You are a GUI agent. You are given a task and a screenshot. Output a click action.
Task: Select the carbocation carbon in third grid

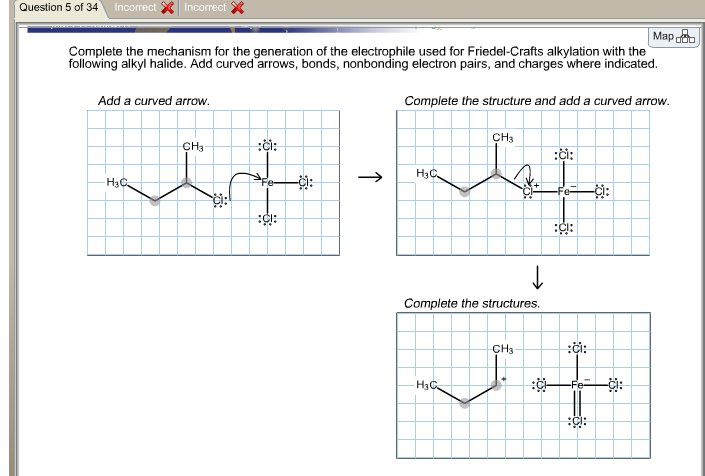(496, 385)
